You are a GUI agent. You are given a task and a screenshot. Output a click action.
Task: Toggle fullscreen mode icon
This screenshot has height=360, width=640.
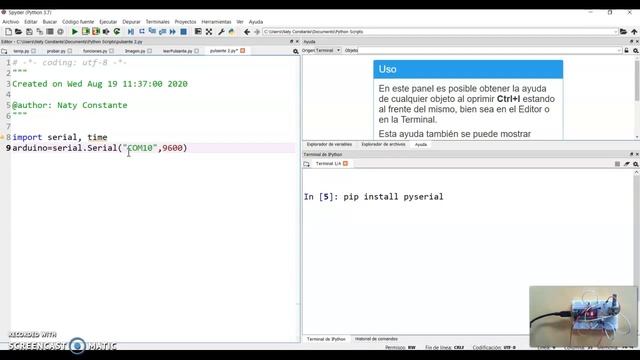pyautogui.click(x=209, y=31)
